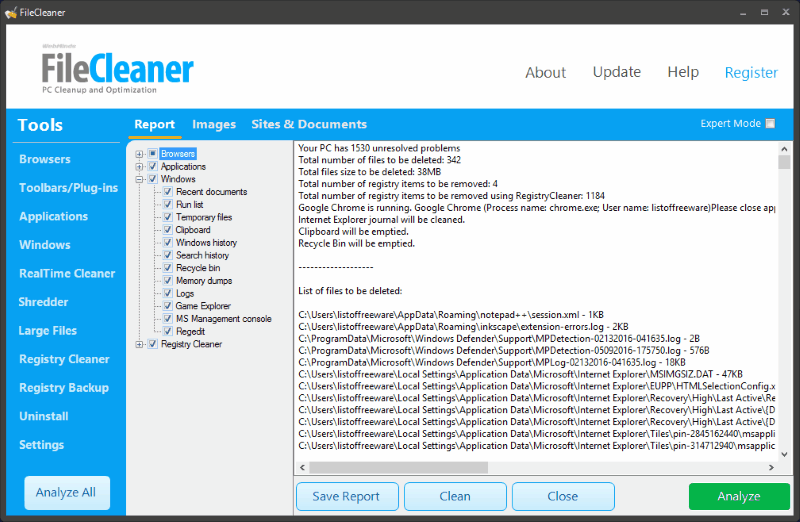Image resolution: width=800 pixels, height=522 pixels.
Task: Click the FileCleaner broom icon in title bar
Action: (x=10, y=12)
